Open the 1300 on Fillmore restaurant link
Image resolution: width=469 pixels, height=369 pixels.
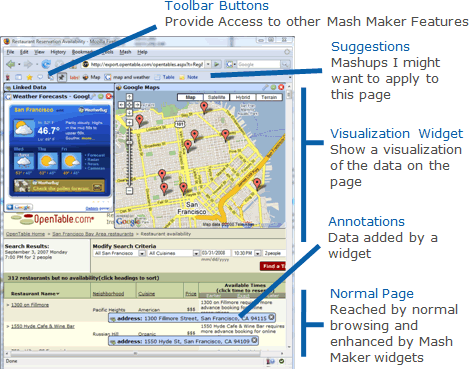click(30, 305)
